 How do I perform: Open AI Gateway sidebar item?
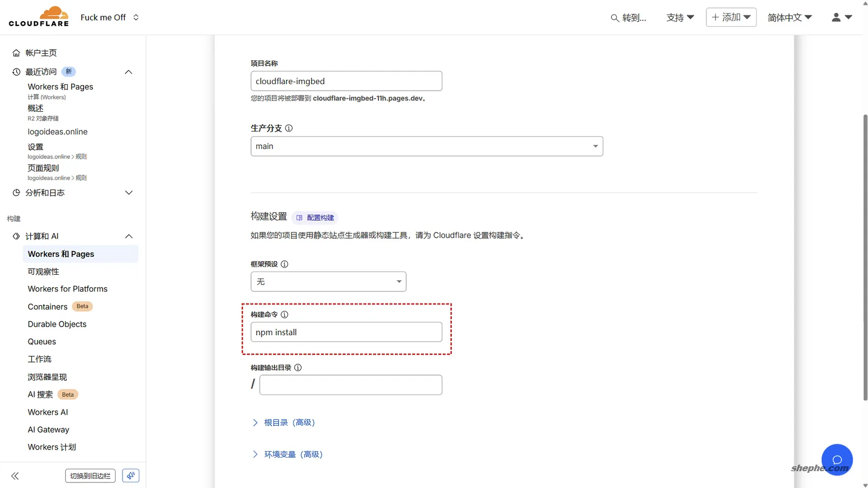[x=48, y=429]
